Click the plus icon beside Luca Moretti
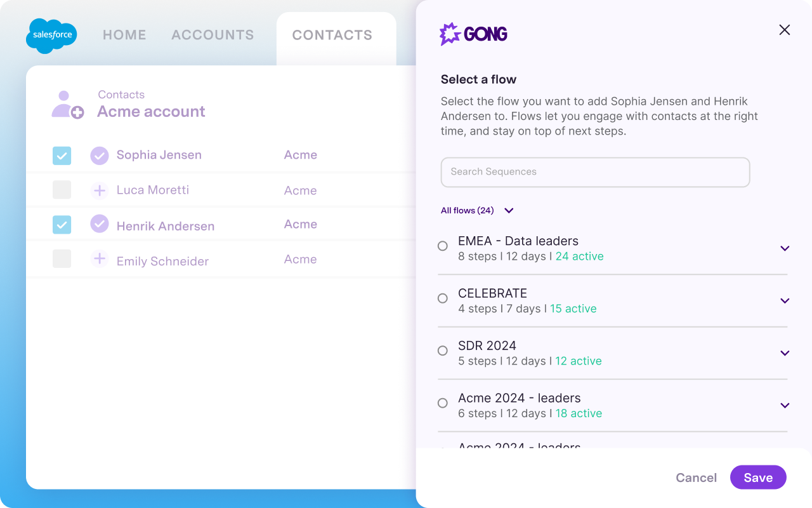The image size is (812, 508). click(x=100, y=190)
